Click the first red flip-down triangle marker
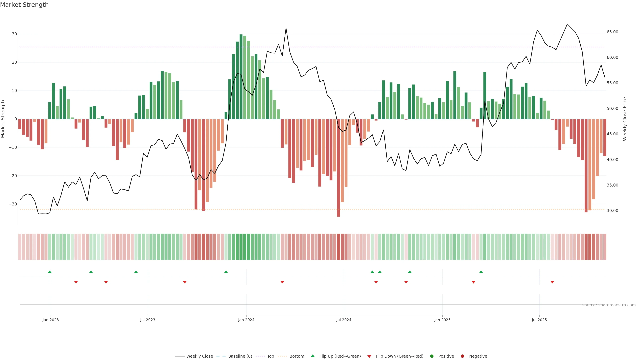 [x=76, y=282]
